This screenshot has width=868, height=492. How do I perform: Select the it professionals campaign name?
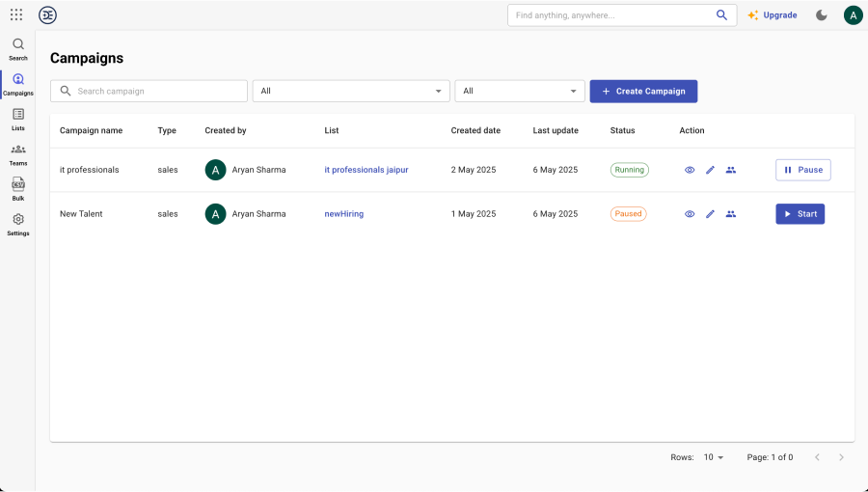tap(89, 170)
